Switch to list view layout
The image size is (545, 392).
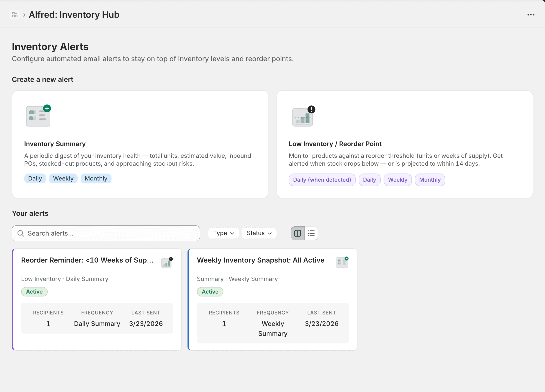tap(311, 233)
